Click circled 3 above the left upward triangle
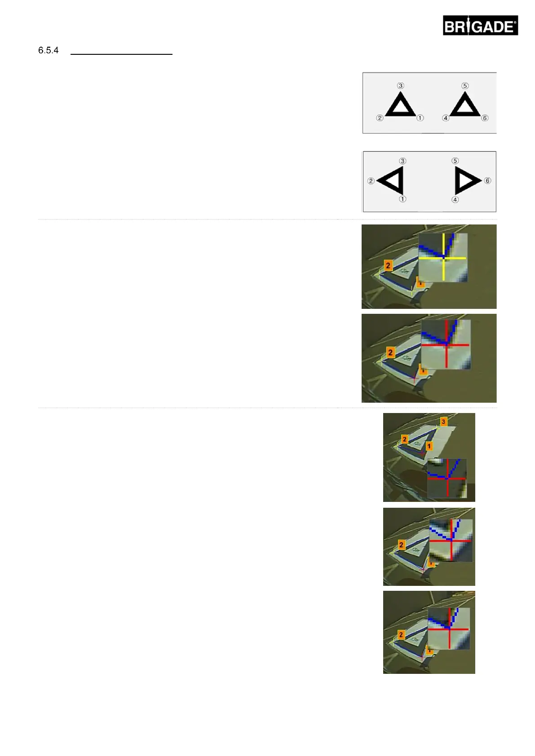The height and width of the screenshot is (756, 535). (401, 85)
